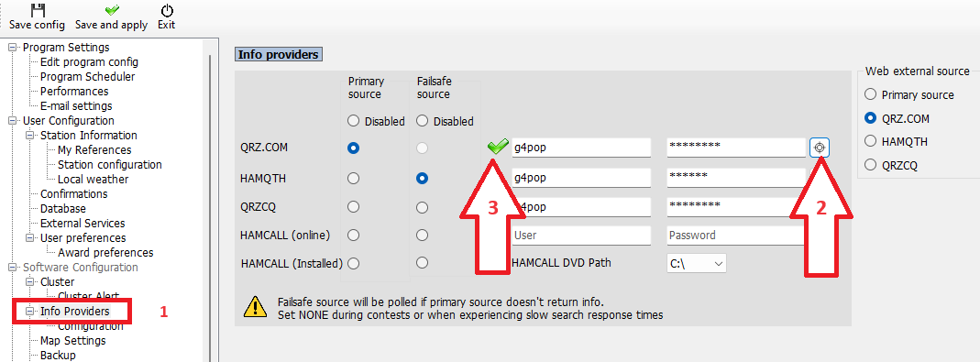980x362 pixels.
Task: Open the Program Scheduler item
Action: (87, 77)
